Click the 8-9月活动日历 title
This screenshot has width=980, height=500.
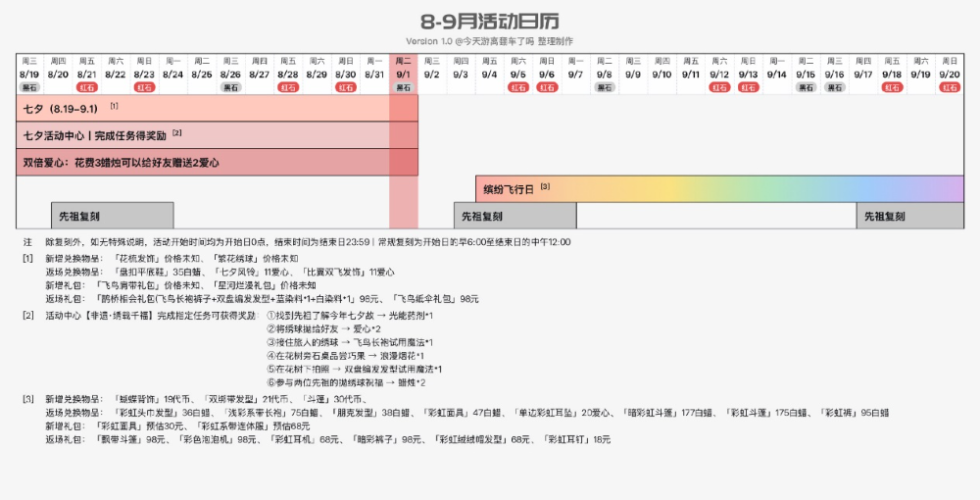[489, 22]
